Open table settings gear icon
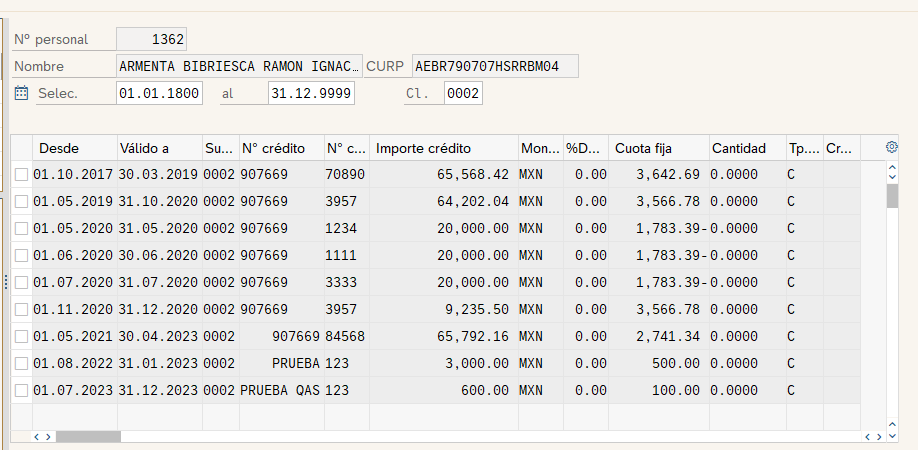This screenshot has height=450, width=918. [x=892, y=147]
